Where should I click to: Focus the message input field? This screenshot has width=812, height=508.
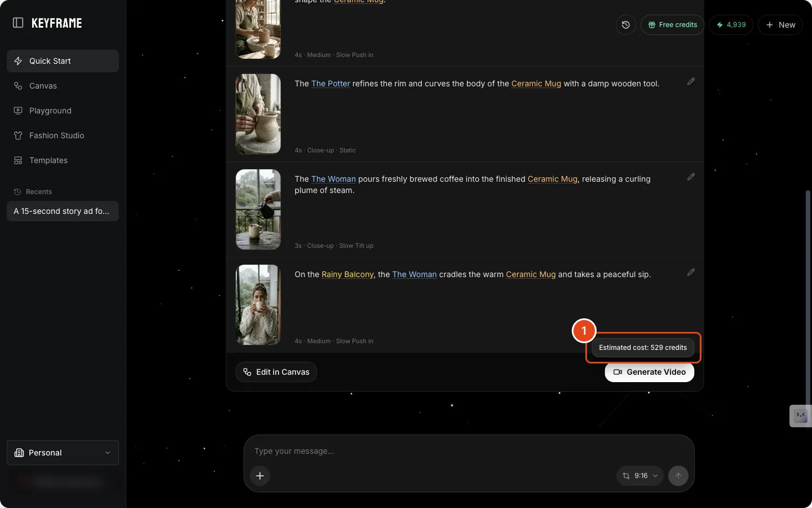469,451
